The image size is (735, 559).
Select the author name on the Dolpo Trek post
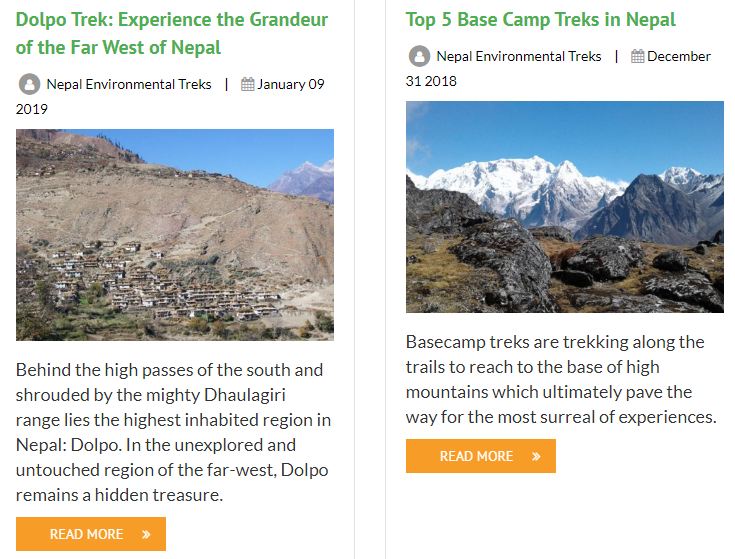(129, 85)
